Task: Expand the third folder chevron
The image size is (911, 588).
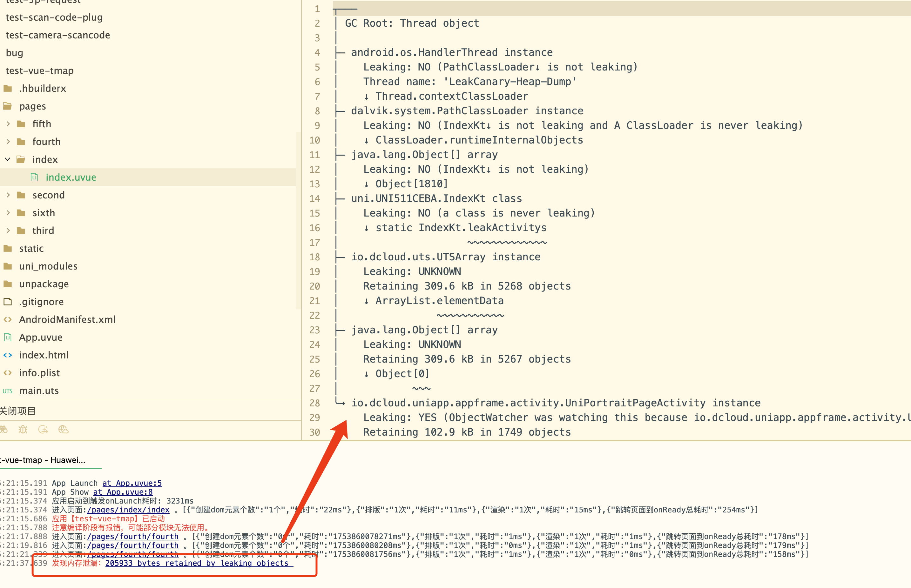Action: pos(8,230)
